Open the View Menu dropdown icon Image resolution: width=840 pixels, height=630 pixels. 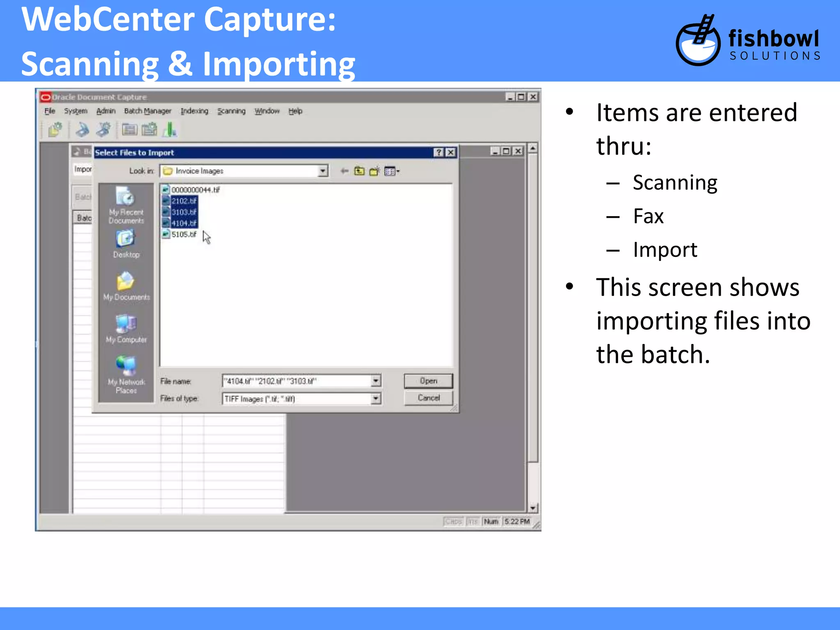(392, 171)
